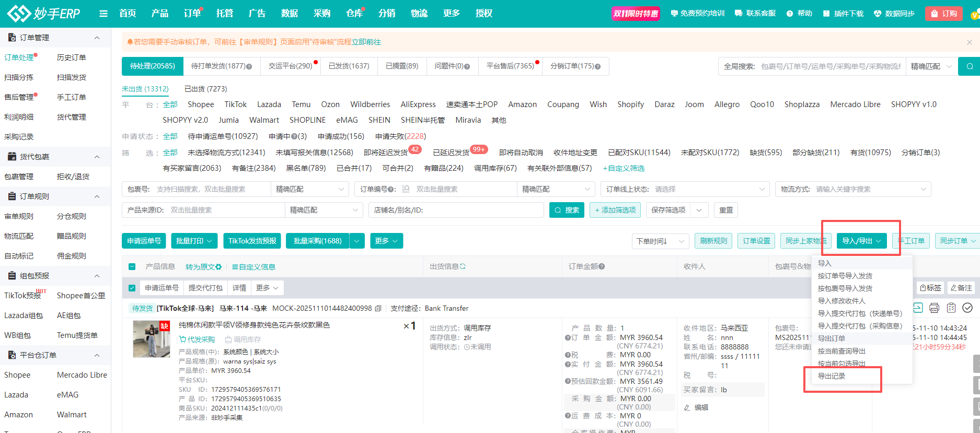Open the 批量打印 dropdown button

(194, 241)
